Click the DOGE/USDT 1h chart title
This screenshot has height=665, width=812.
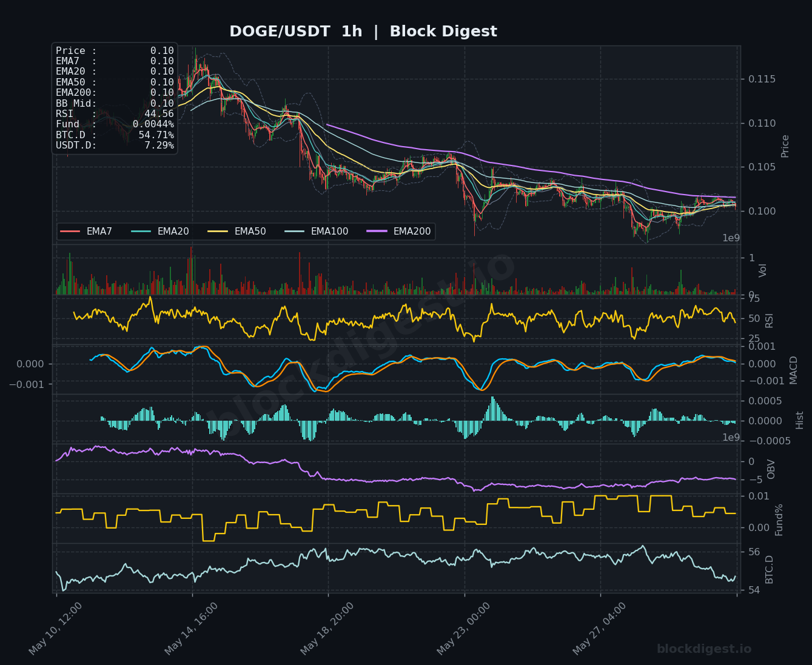pos(363,32)
